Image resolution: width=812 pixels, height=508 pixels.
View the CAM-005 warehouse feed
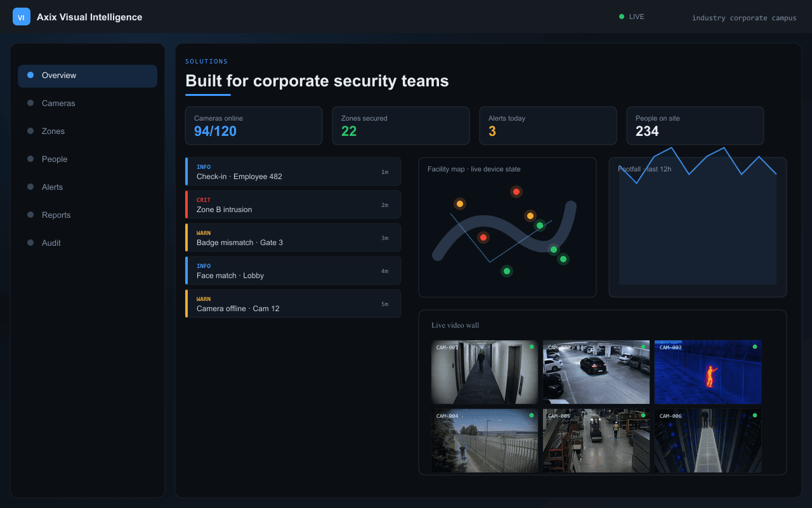pos(596,441)
